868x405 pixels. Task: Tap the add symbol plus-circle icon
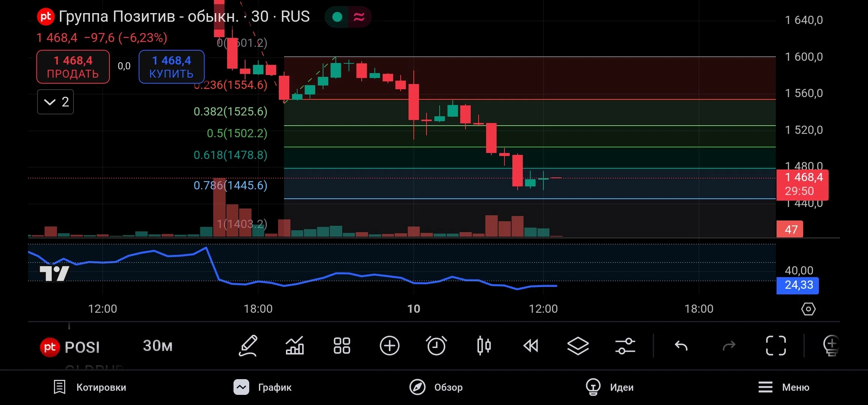pos(389,345)
